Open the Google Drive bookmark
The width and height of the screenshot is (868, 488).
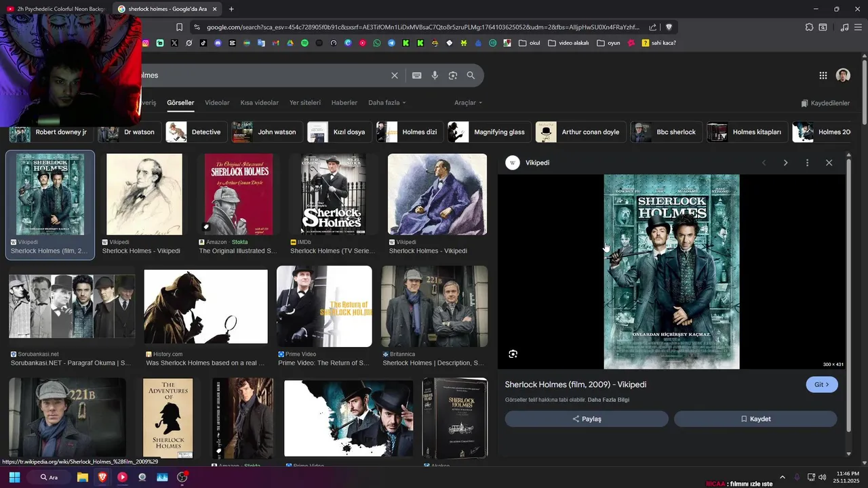pyautogui.click(x=290, y=43)
